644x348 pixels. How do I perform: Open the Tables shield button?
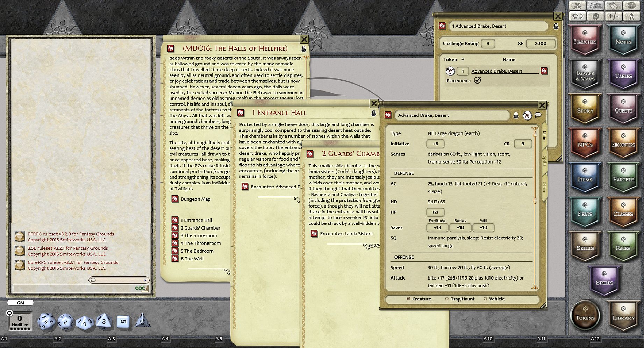tap(623, 74)
